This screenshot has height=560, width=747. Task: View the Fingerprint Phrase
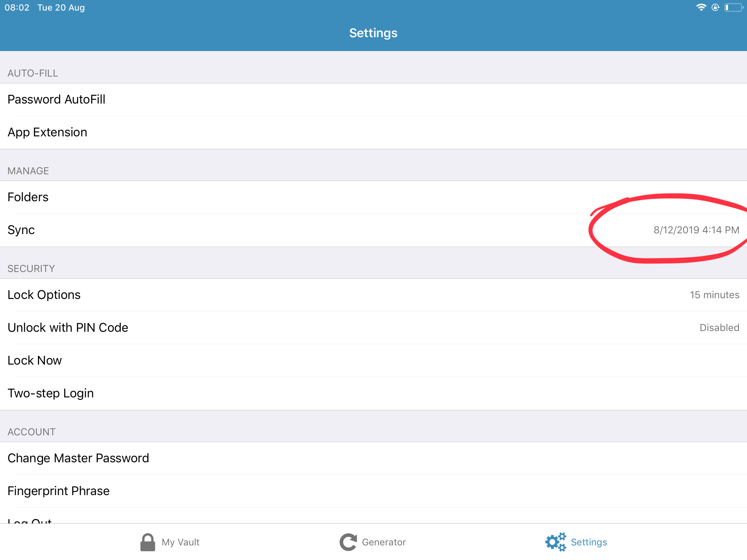(x=58, y=491)
